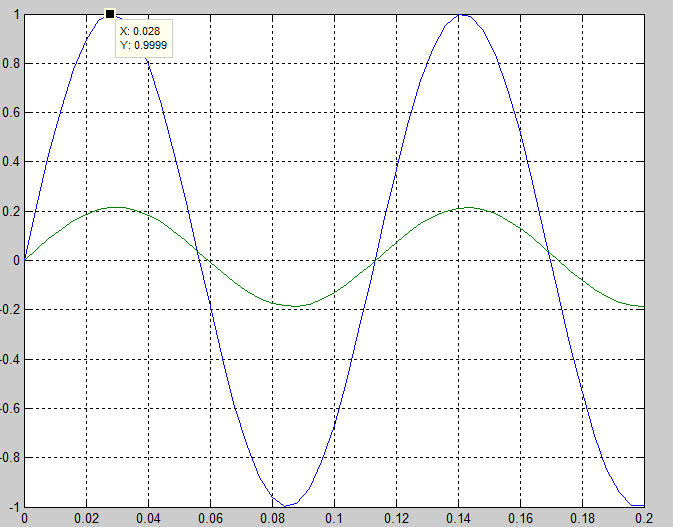This screenshot has width=673, height=527.
Task: Click the green curve's trough near x 0.088
Action: 296,306
